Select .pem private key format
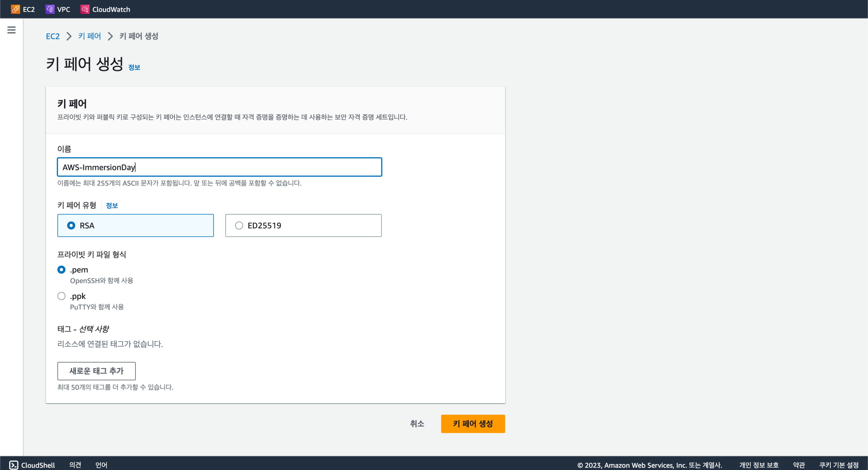The image size is (868, 470). tap(61, 270)
